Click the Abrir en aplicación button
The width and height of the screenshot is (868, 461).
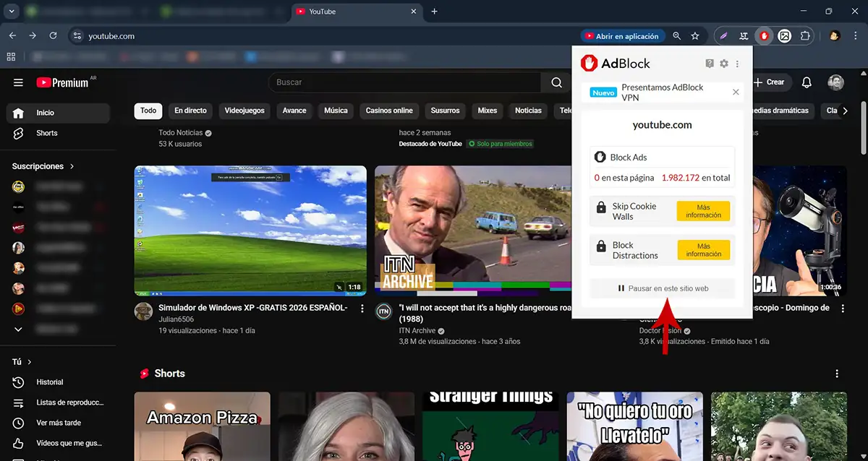click(x=623, y=35)
